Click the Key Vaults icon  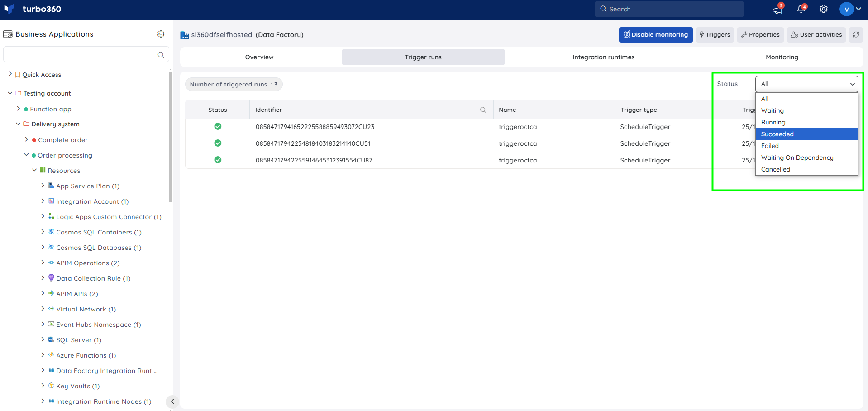51,386
